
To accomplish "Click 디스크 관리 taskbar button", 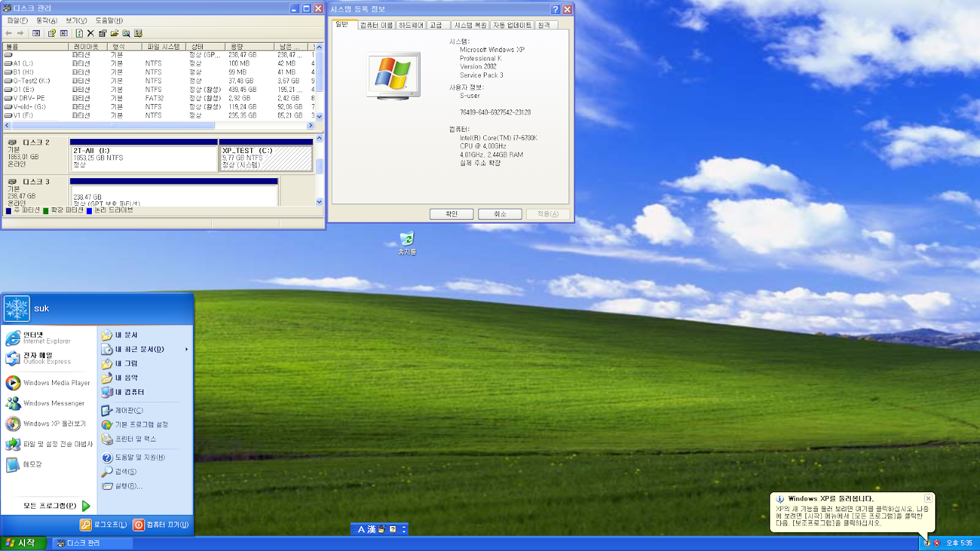I will pyautogui.click(x=92, y=543).
